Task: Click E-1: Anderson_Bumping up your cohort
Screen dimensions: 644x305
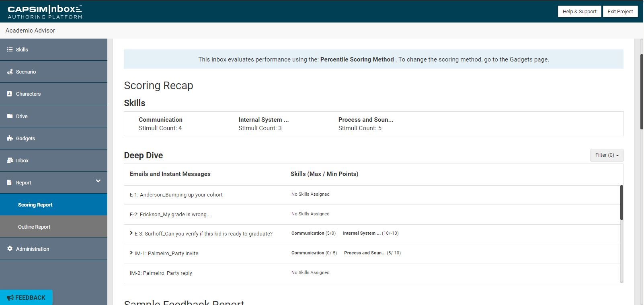Action: tap(176, 195)
